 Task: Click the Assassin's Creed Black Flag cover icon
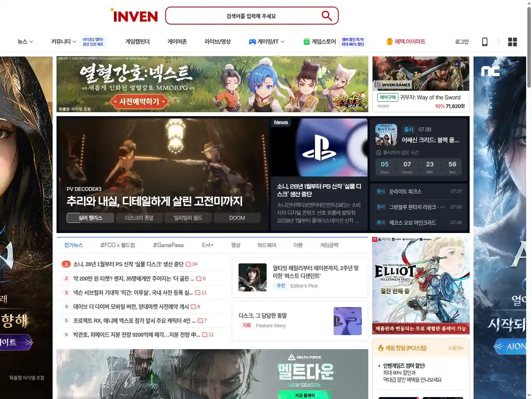386,135
